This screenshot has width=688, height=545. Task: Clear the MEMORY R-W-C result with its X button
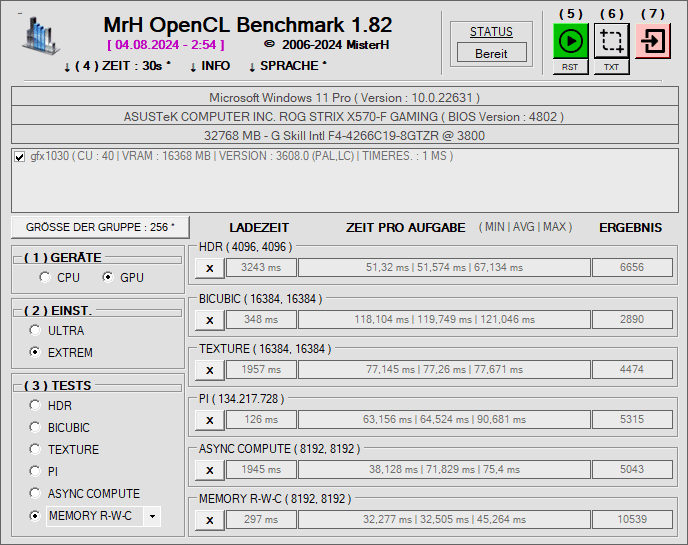(x=210, y=520)
